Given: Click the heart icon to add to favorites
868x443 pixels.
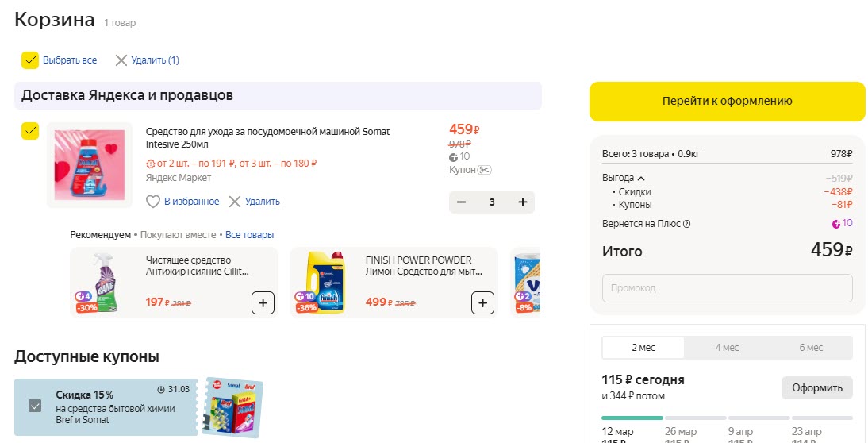Looking at the screenshot, I should click(x=154, y=202).
